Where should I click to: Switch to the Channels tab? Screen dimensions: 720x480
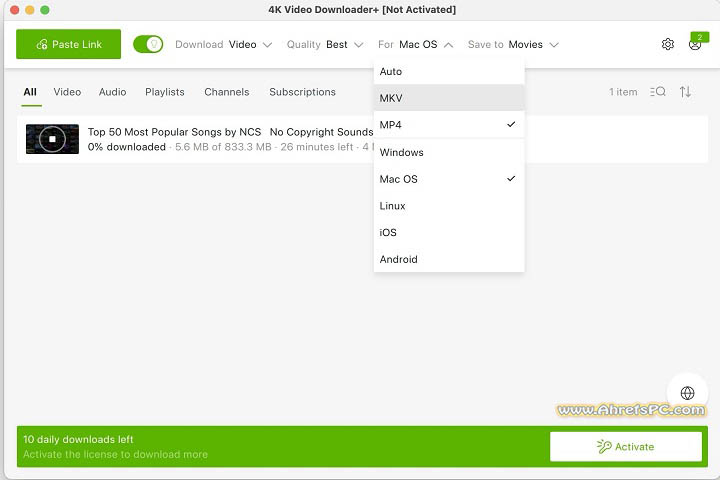227,92
